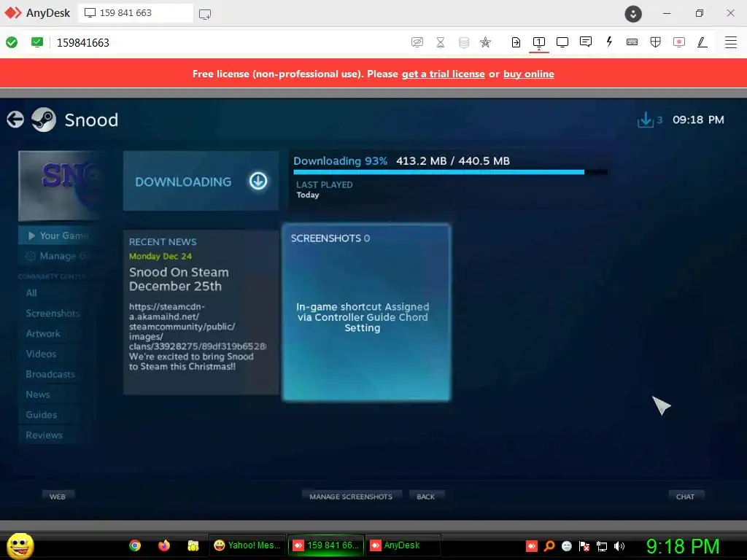The width and height of the screenshot is (747, 560).
Task: Select the Manage Game sidebar item
Action: pos(61,256)
